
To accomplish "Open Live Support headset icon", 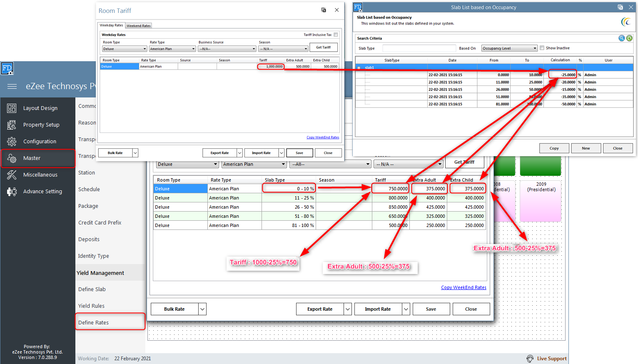I will click(530, 359).
